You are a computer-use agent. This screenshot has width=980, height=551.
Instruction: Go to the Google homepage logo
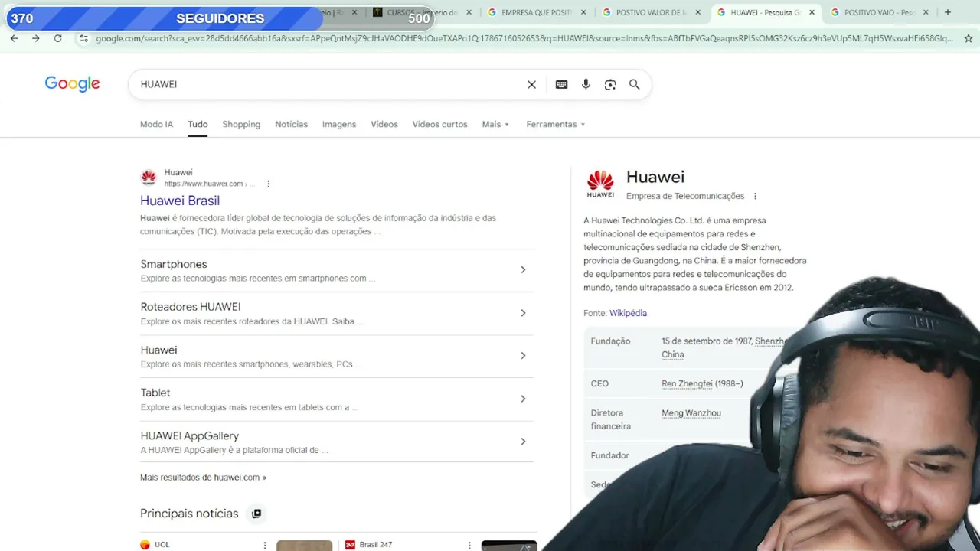coord(72,84)
